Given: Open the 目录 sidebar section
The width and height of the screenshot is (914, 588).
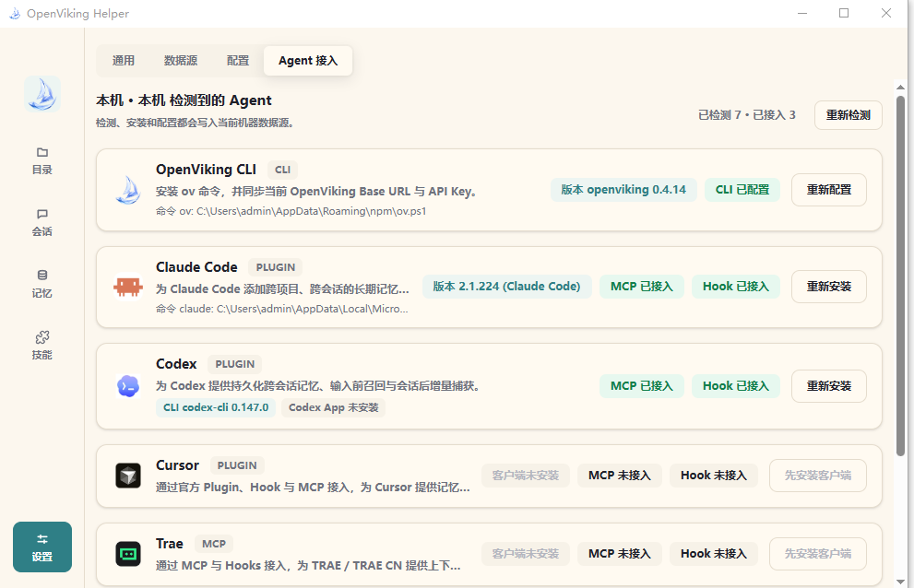Looking at the screenshot, I should pyautogui.click(x=42, y=161).
